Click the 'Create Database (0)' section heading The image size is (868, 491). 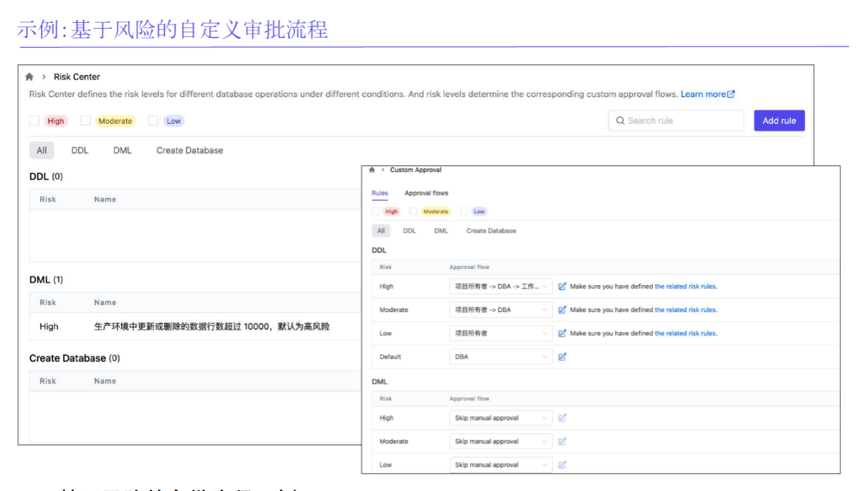coord(75,358)
